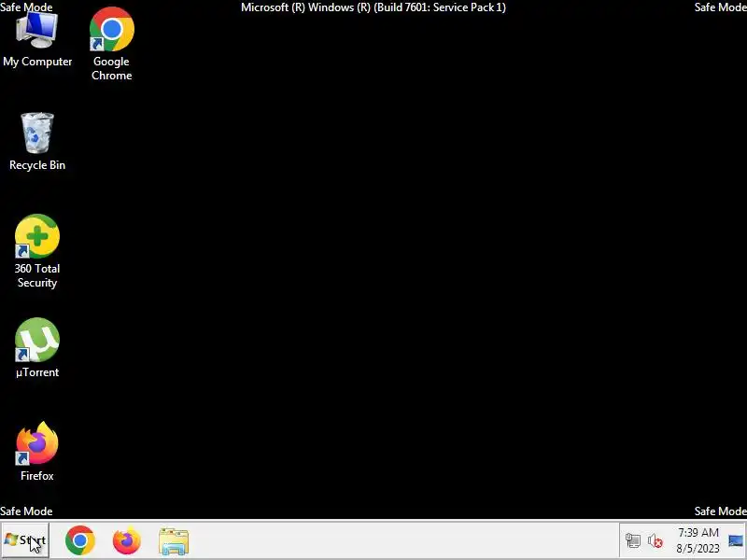Open the Start menu

[x=25, y=540]
